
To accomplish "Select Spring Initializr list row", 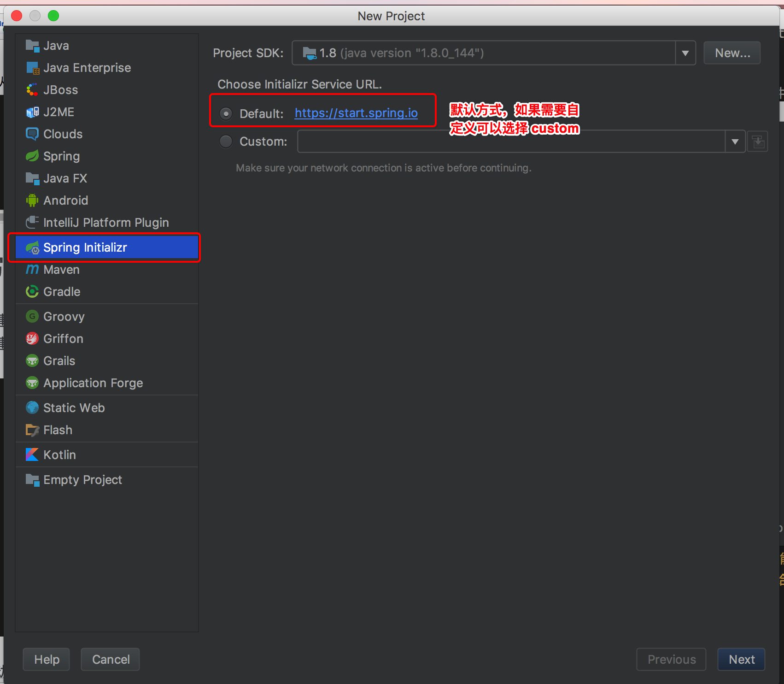I will pyautogui.click(x=107, y=248).
